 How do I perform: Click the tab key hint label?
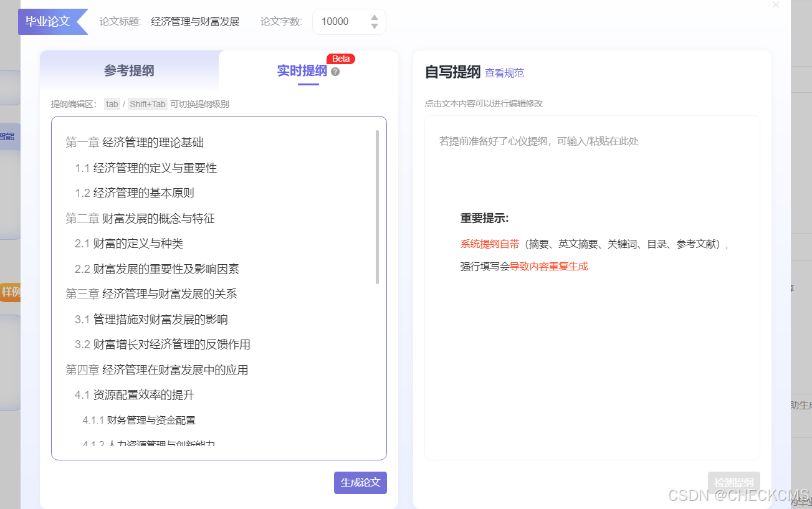[112, 104]
